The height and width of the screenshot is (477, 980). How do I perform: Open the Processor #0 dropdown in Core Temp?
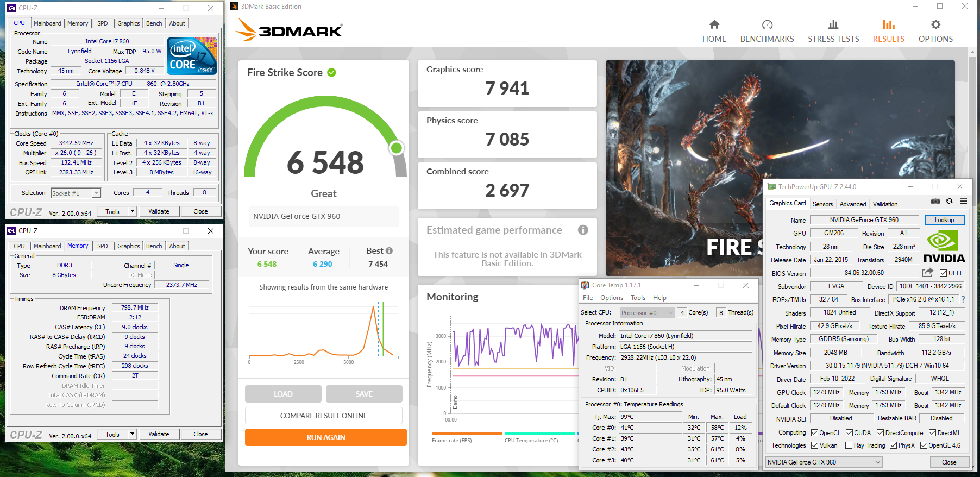coord(670,313)
